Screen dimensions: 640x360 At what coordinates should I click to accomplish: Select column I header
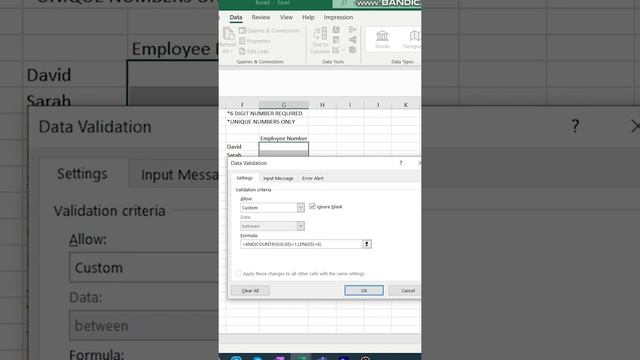coord(350,105)
